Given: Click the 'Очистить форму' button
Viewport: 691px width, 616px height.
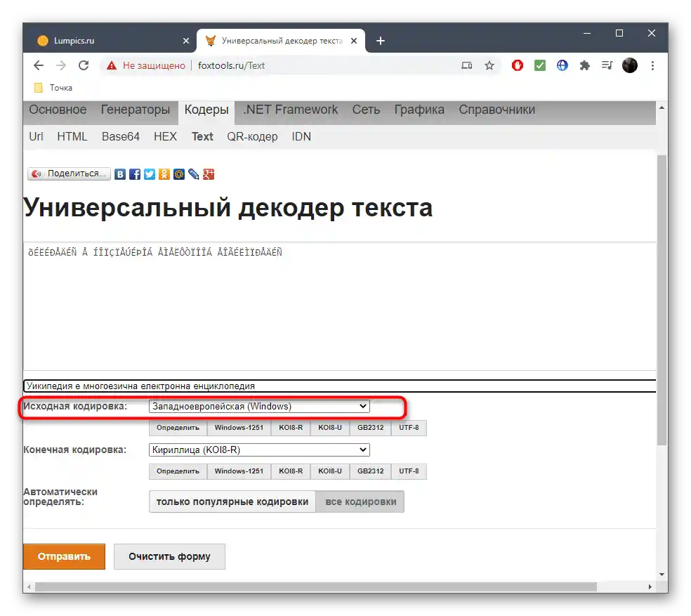Looking at the screenshot, I should coord(170,557).
